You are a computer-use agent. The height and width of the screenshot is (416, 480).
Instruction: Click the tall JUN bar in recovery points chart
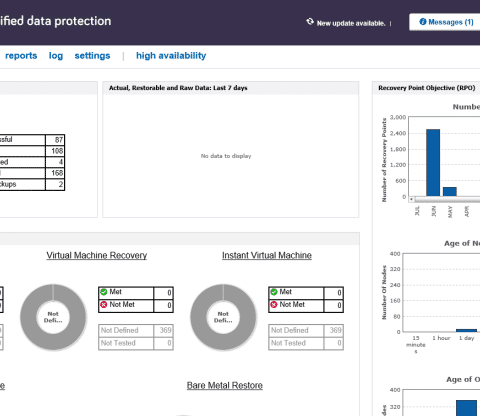(x=433, y=163)
